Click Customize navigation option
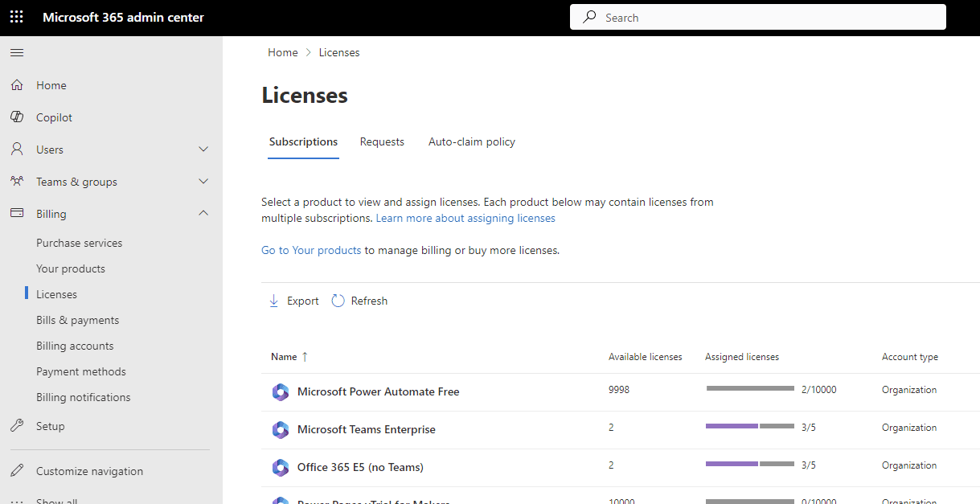The height and width of the screenshot is (504, 980). [x=89, y=471]
